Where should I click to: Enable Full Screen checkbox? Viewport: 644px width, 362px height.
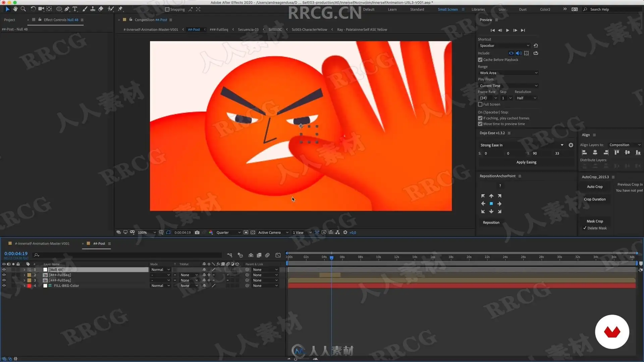coord(480,104)
